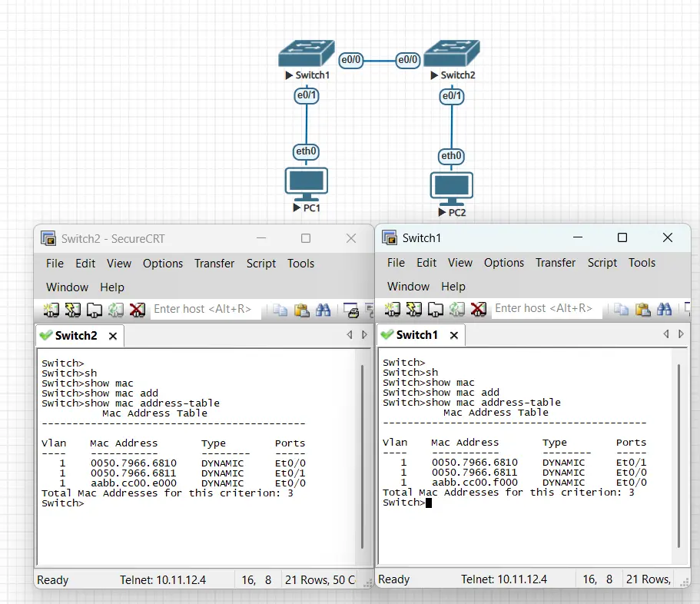Click SecureCRT app icon in Switch1 title bar
This screenshot has height=604, width=700.
point(390,237)
